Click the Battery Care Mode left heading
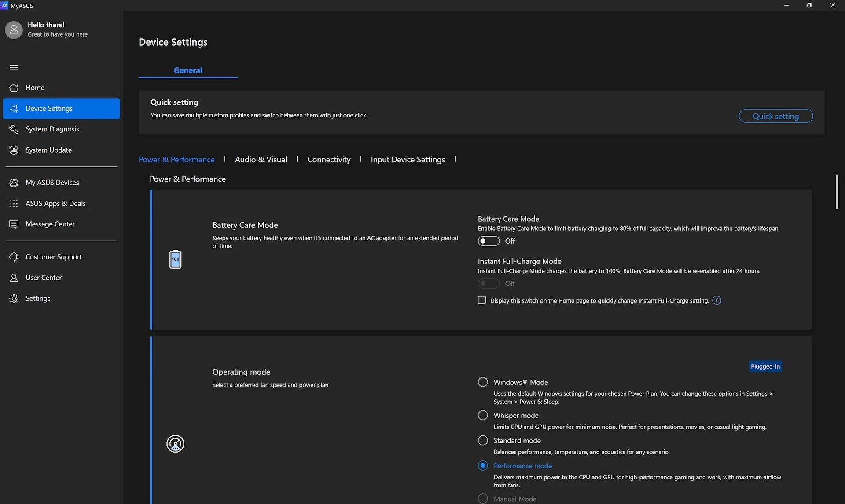This screenshot has height=504, width=845. [x=245, y=225]
